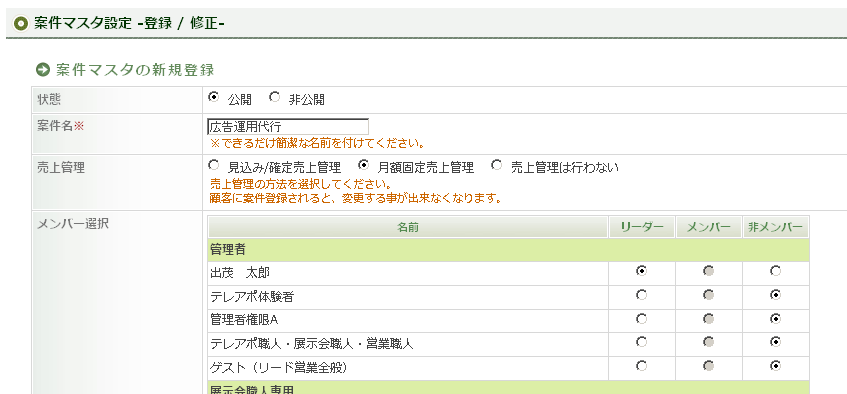Mark ゲスト（リード営業全般） as 非メンバー

pyautogui.click(x=776, y=366)
